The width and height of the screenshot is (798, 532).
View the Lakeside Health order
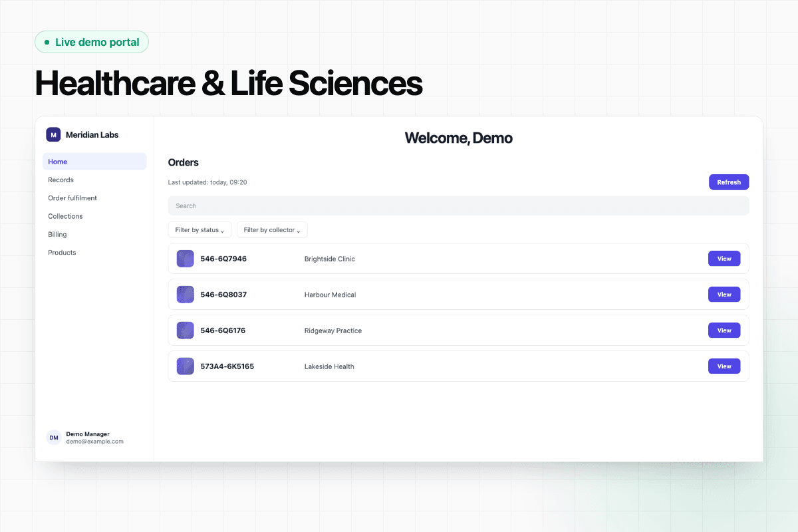tap(724, 366)
